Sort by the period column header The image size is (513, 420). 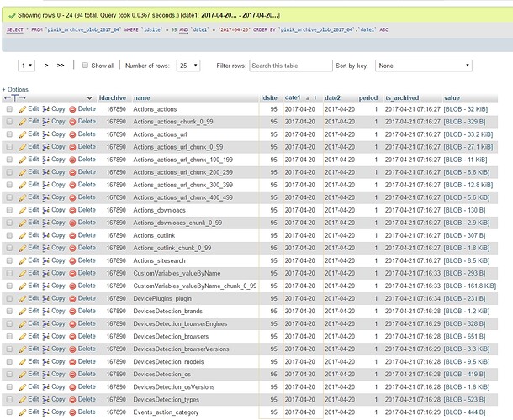368,97
